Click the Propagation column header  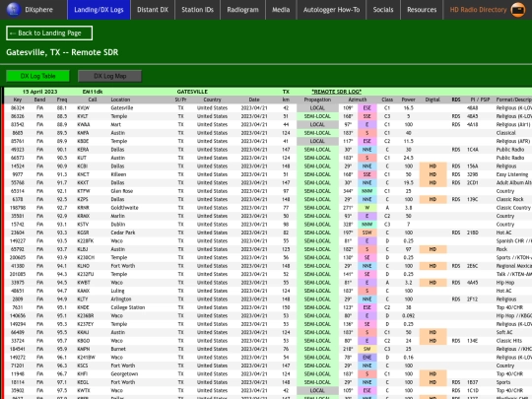[x=317, y=100]
